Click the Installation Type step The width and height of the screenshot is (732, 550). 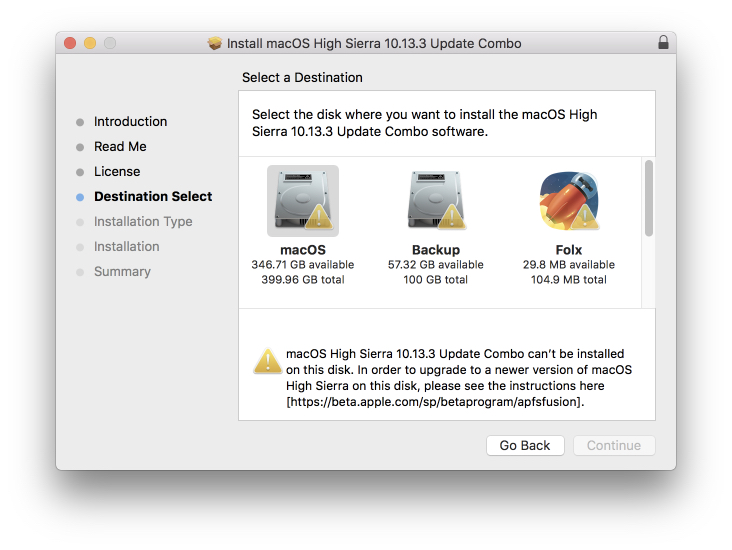pyautogui.click(x=143, y=221)
